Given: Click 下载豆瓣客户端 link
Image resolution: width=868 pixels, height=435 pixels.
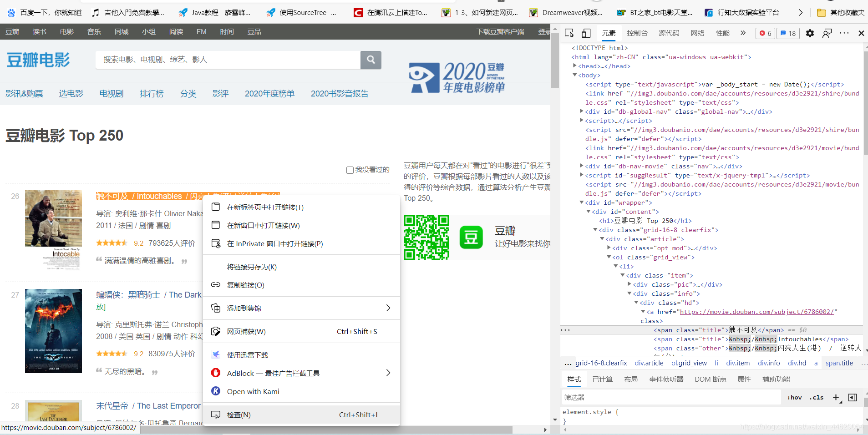Looking at the screenshot, I should tap(499, 32).
